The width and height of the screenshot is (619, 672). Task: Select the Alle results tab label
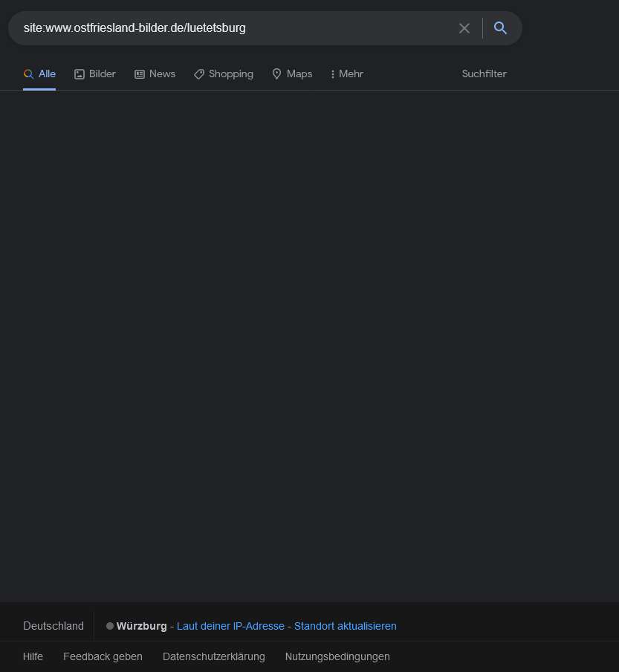47,74
